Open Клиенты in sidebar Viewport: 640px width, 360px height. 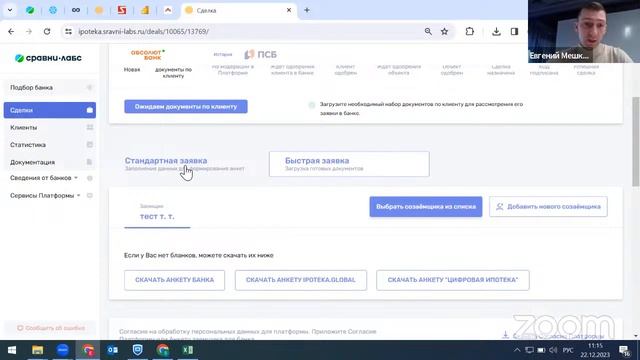point(50,127)
